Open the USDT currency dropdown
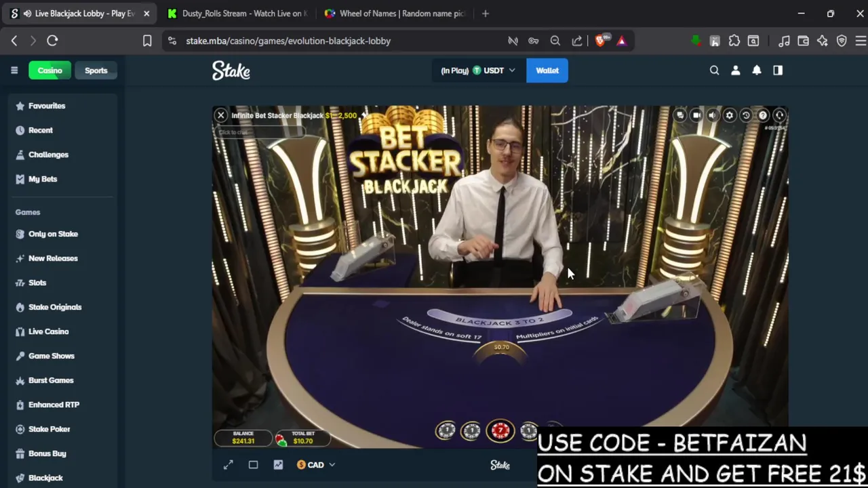Image resolution: width=868 pixels, height=488 pixels. click(477, 70)
